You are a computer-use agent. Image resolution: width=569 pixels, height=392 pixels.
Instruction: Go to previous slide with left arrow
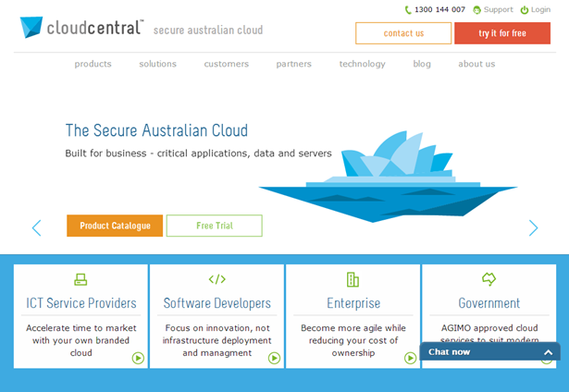pos(36,227)
